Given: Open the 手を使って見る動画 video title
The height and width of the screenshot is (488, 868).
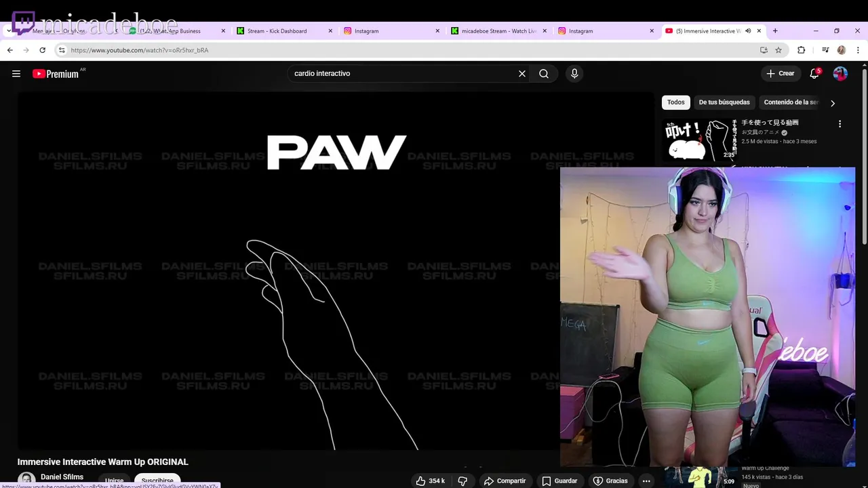Looking at the screenshot, I should pyautogui.click(x=770, y=123).
